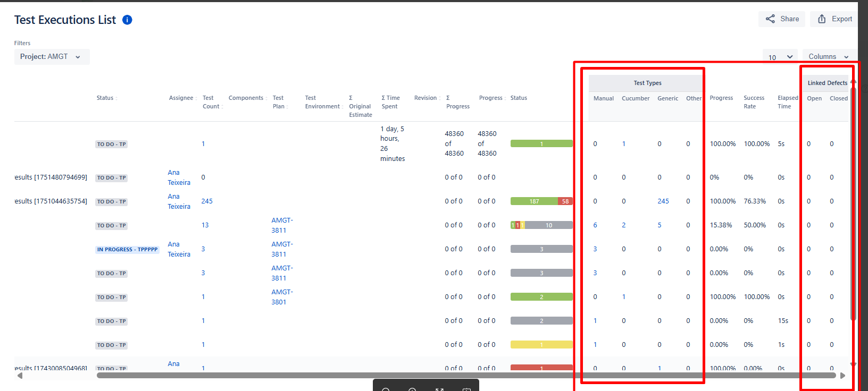Click the Export button
Viewport: 868px width, 391px height.
tap(834, 19)
